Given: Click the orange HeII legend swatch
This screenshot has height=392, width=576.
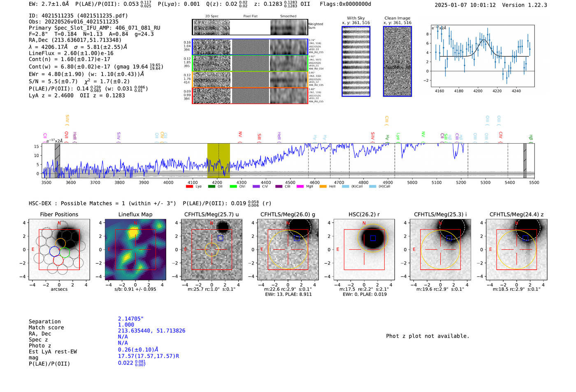Looking at the screenshot, I should click(x=323, y=186).
